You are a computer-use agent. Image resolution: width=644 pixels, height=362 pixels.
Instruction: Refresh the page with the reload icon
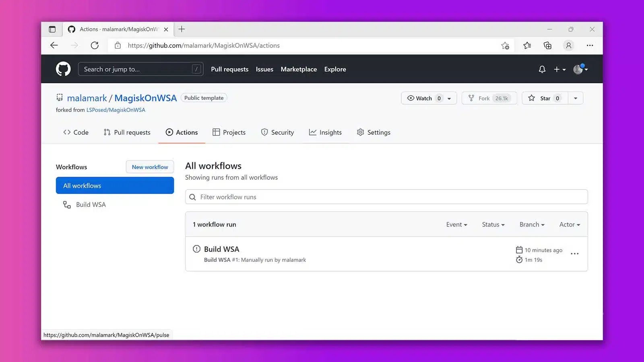(x=95, y=45)
